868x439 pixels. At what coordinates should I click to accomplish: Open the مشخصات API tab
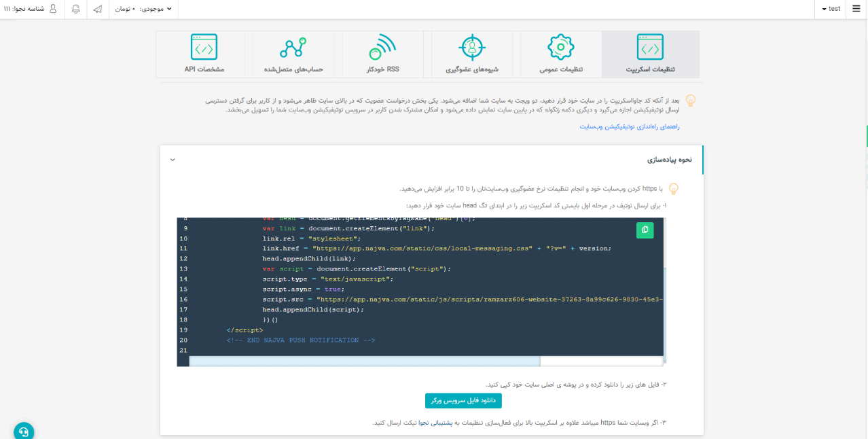204,54
